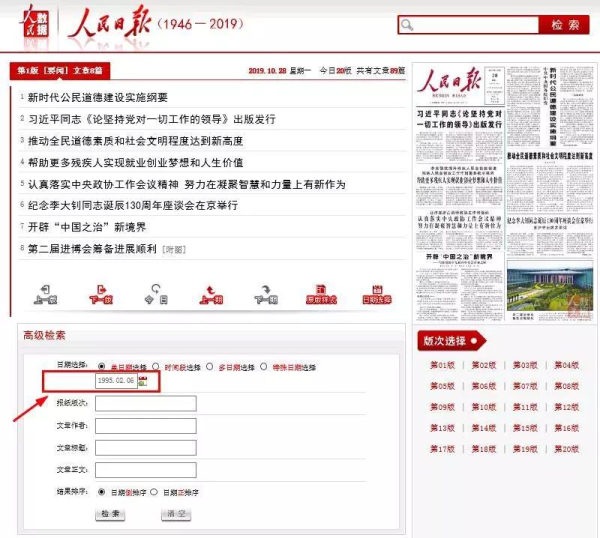The width and height of the screenshot is (600, 538).
Task: Click the 文章作者 author input field
Action: click(145, 426)
